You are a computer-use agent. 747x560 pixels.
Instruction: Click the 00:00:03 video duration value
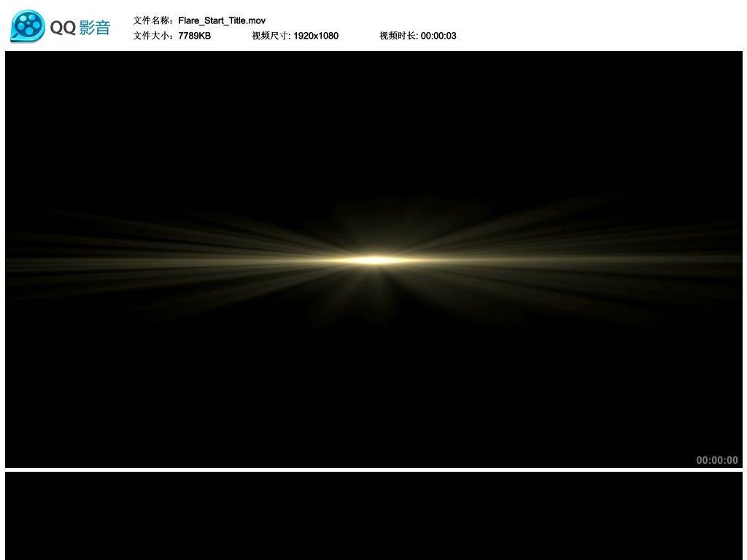pos(438,36)
